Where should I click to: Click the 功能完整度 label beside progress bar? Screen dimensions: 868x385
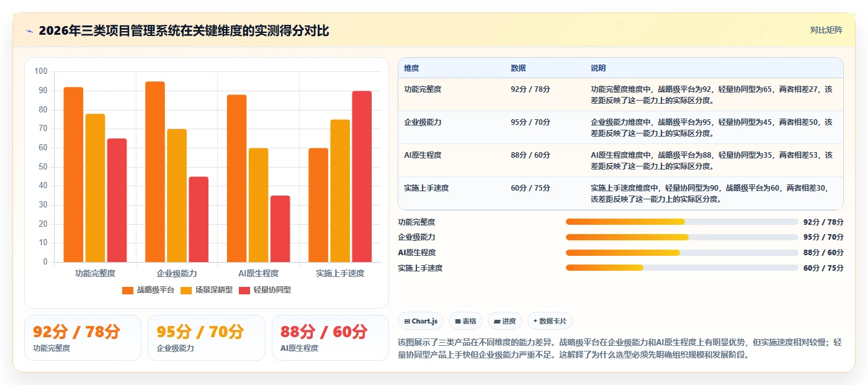[x=416, y=222]
